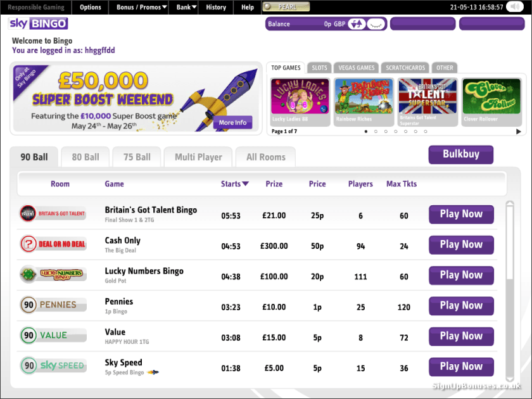Open the History menu
Viewport: 532px width, 399px height.
point(216,7)
